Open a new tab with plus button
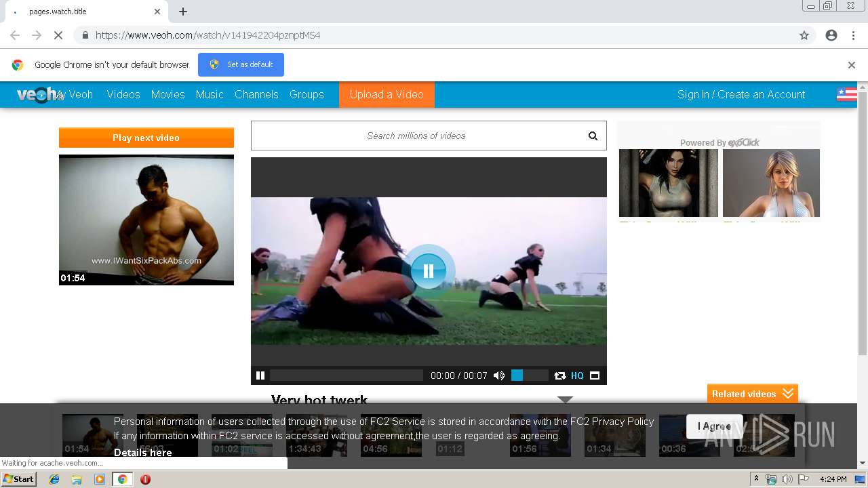The image size is (868, 488). [x=183, y=12]
